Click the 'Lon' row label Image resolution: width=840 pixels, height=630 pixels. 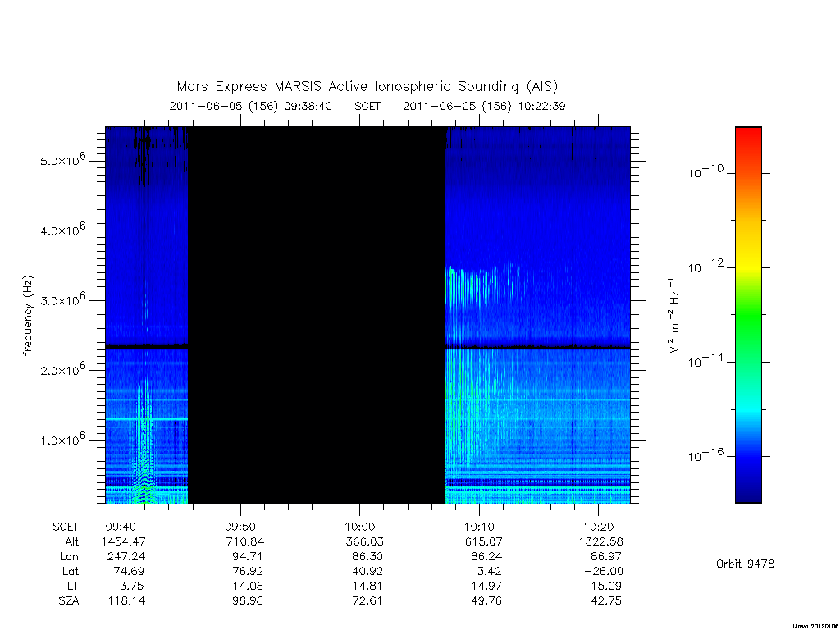(x=69, y=557)
